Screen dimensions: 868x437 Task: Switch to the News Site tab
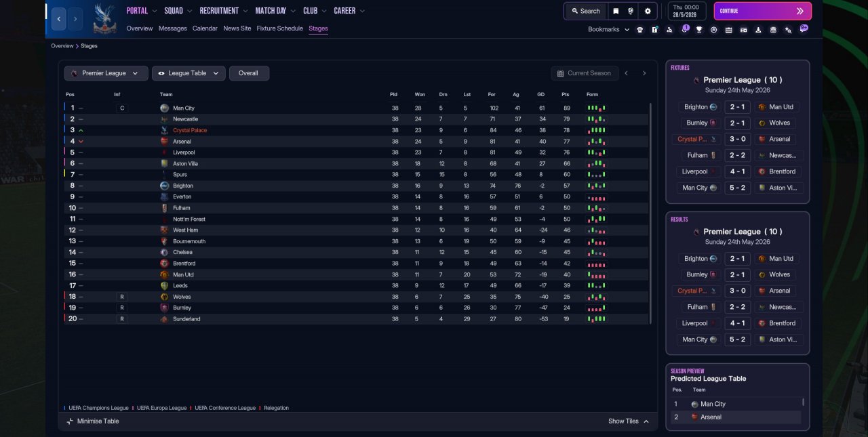click(237, 28)
